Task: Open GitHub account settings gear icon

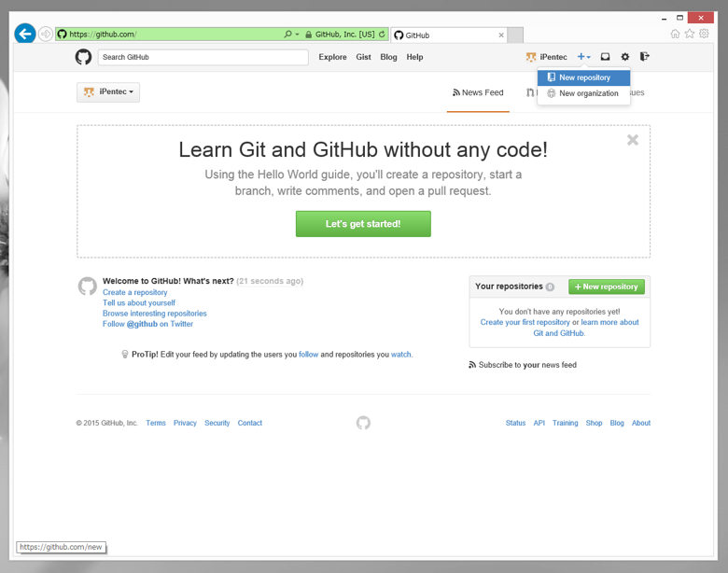Action: 625,57
